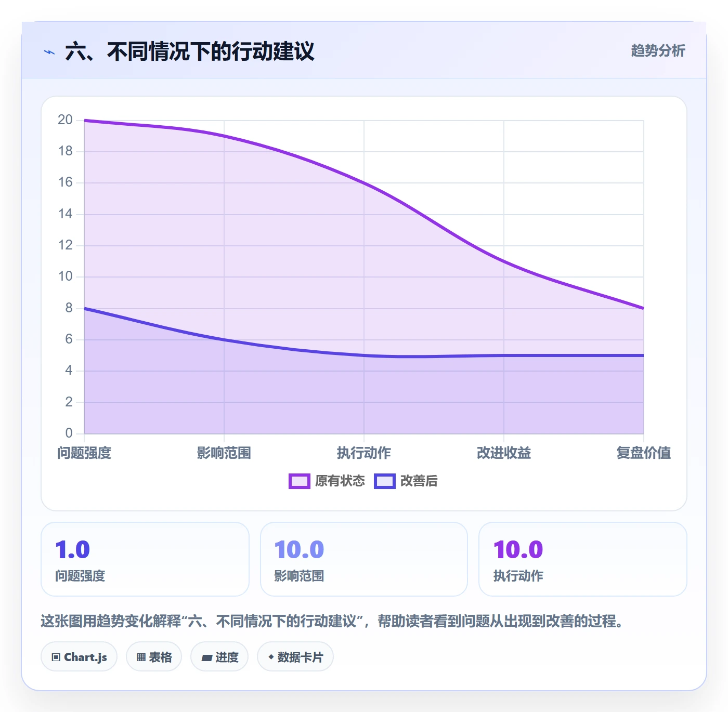This screenshot has height=712, width=728.
Task: Select the 进度 tag
Action: point(219,657)
